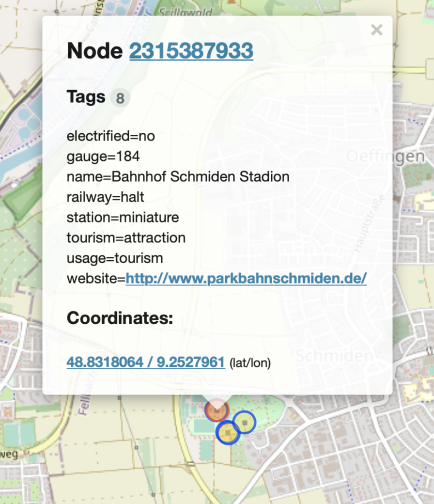
Task: Click the 48.8318064 / 9.2527961 coordinates link
Action: 145,362
